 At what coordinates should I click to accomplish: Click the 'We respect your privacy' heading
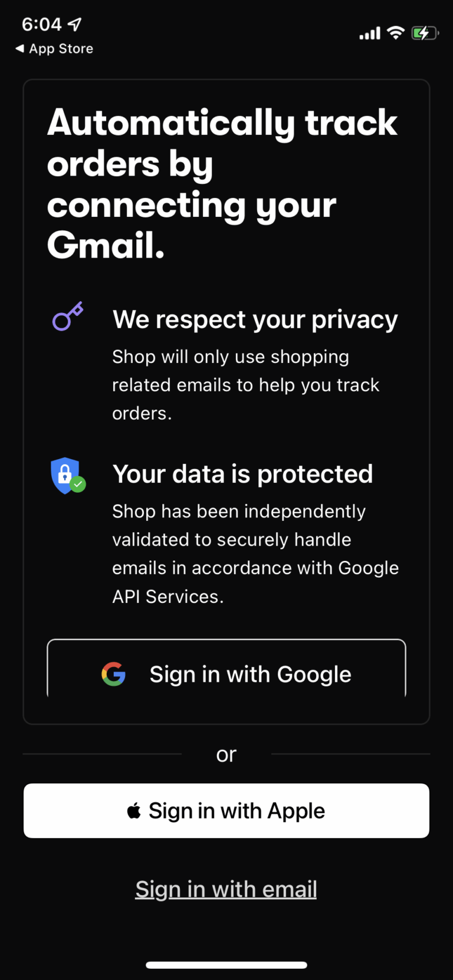pos(255,319)
